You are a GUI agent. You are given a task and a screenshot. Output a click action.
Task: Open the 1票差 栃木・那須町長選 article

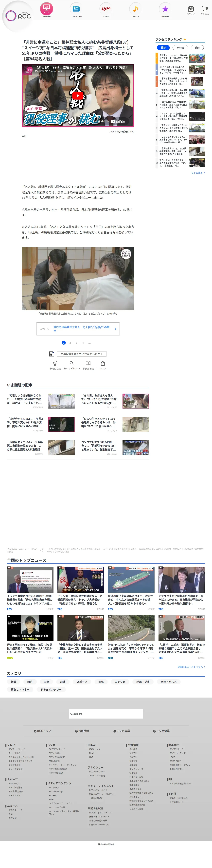pyautogui.click(x=182, y=637)
